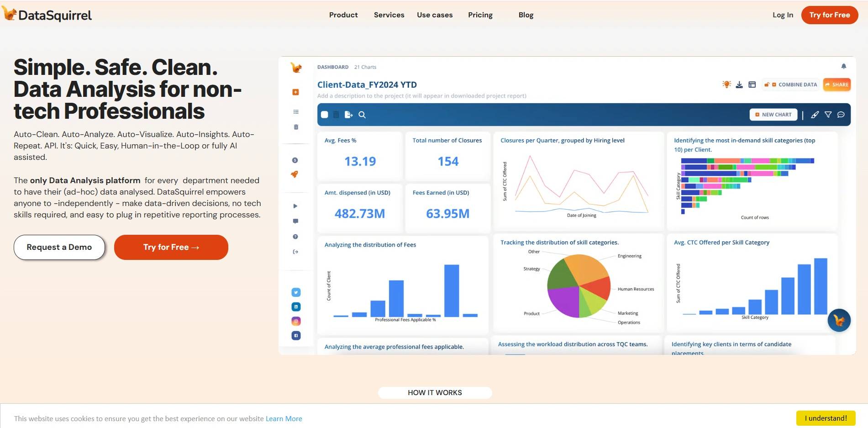Click the Request a Demo button
868x428 pixels.
click(59, 247)
